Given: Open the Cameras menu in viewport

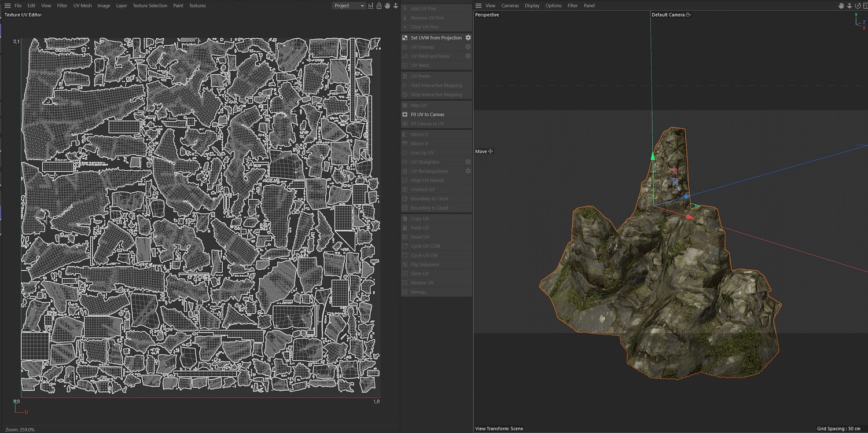Looking at the screenshot, I should 510,6.
